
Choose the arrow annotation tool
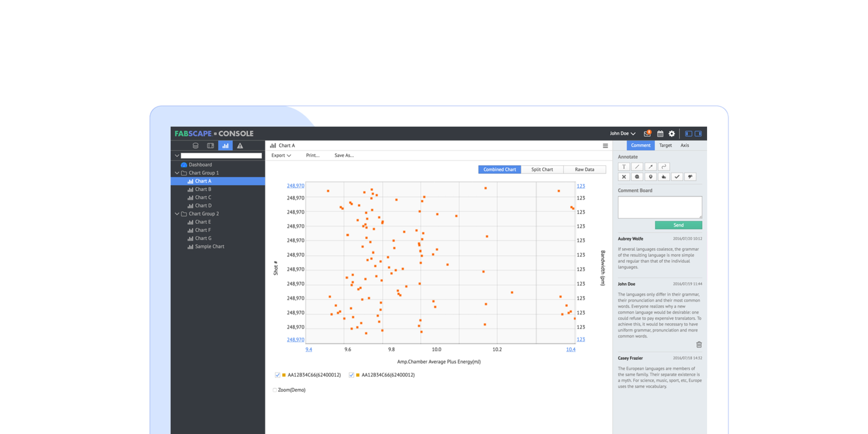click(650, 167)
